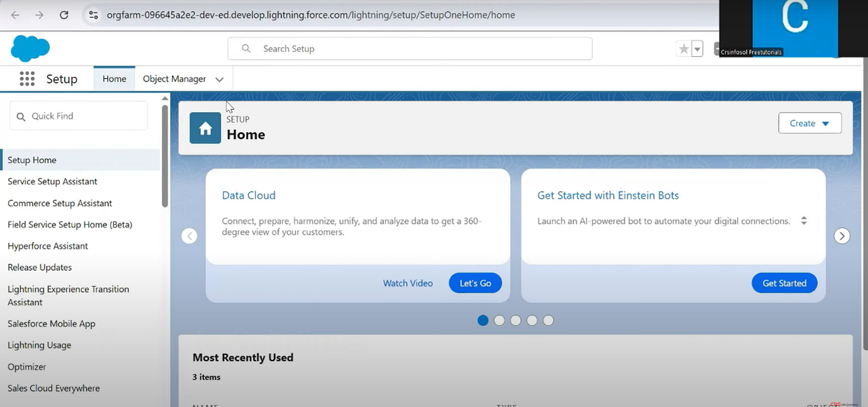Open the Watch Video link
This screenshot has width=868, height=407.
pyautogui.click(x=408, y=283)
